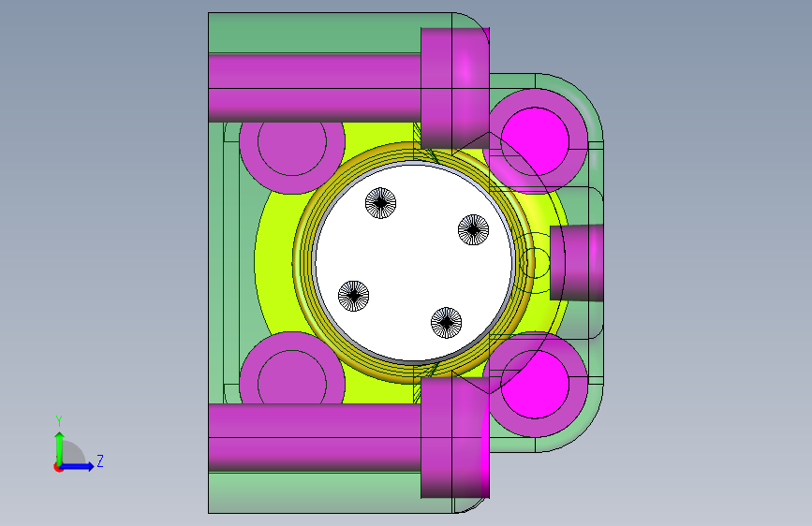
Task: Select the upper-left screw head on white disc
Action: (x=380, y=203)
